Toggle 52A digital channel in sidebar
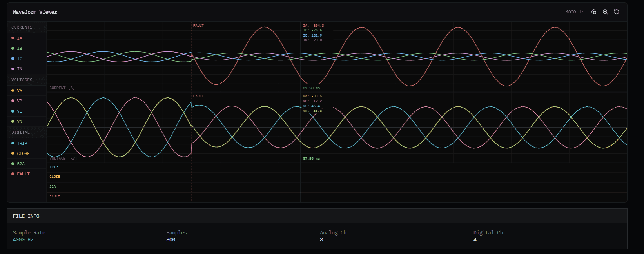Screen dimensions: 644x254 (x=27, y=164)
